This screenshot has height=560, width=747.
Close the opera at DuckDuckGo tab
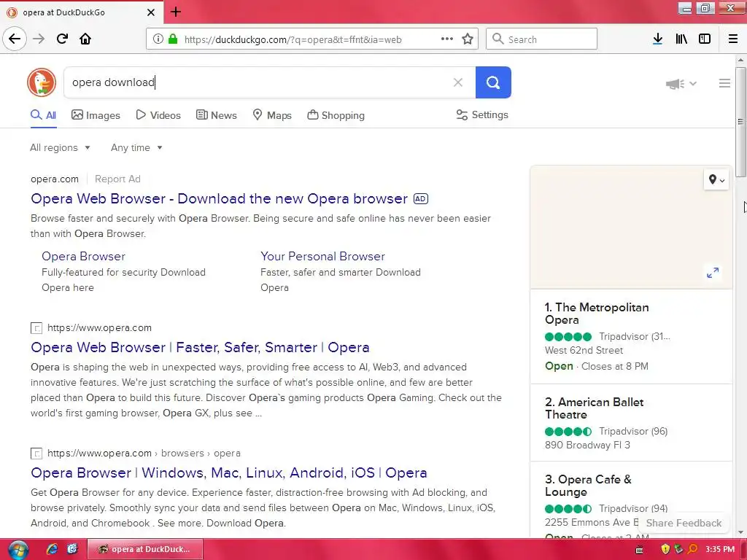[150, 12]
